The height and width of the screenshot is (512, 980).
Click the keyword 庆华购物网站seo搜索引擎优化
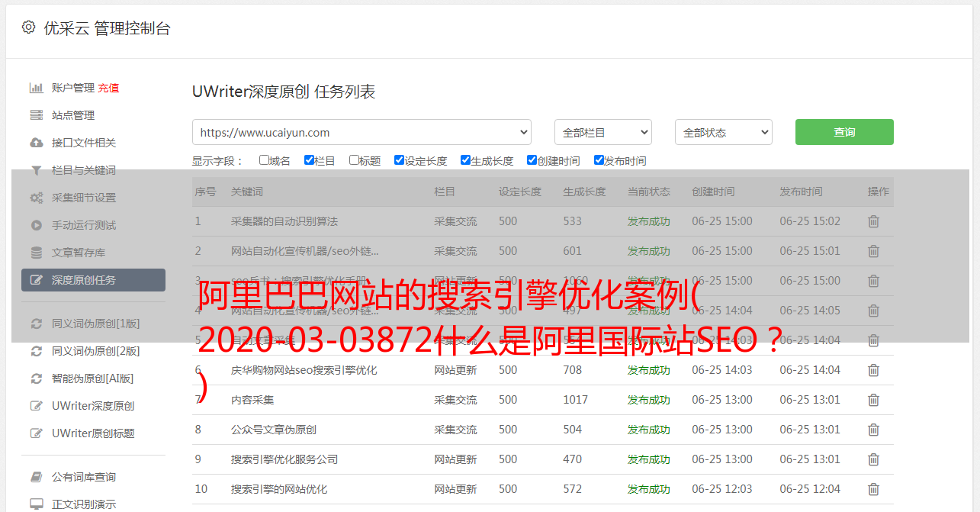pyautogui.click(x=304, y=370)
